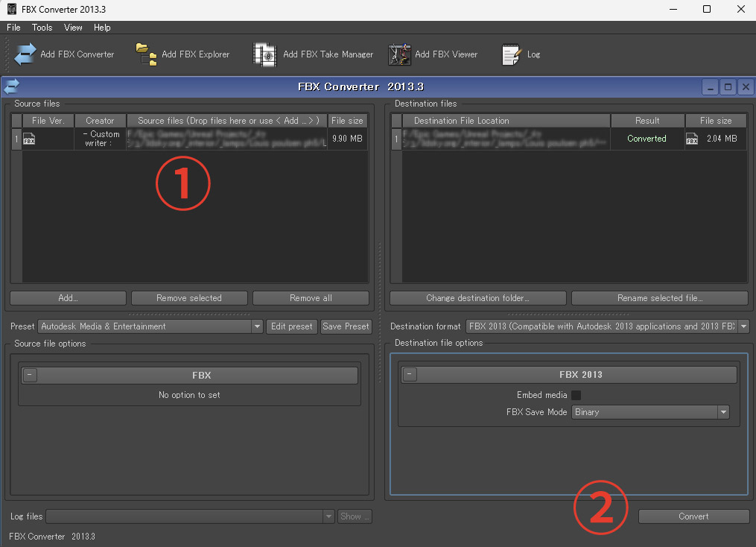Open the FBX Save Mode dropdown
The width and height of the screenshot is (756, 547).
point(722,412)
